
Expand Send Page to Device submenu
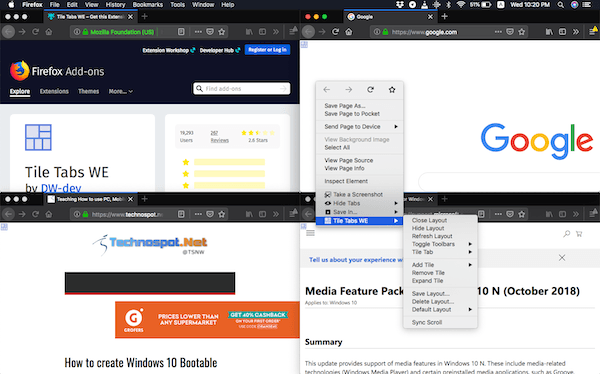[359, 126]
